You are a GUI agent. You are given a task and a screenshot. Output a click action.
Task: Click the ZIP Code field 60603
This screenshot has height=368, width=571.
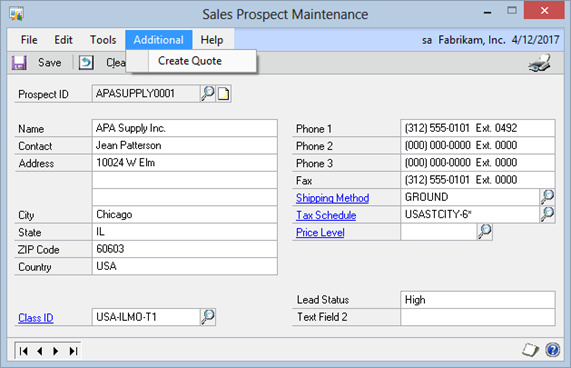tap(185, 249)
